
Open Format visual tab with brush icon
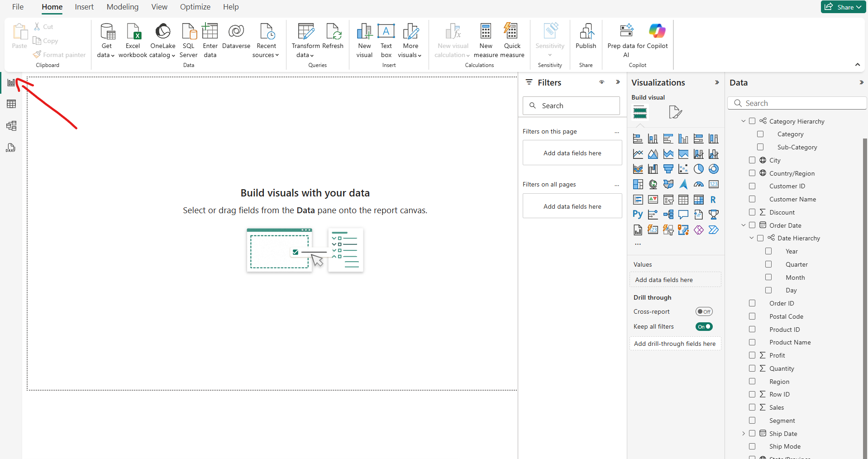675,112
